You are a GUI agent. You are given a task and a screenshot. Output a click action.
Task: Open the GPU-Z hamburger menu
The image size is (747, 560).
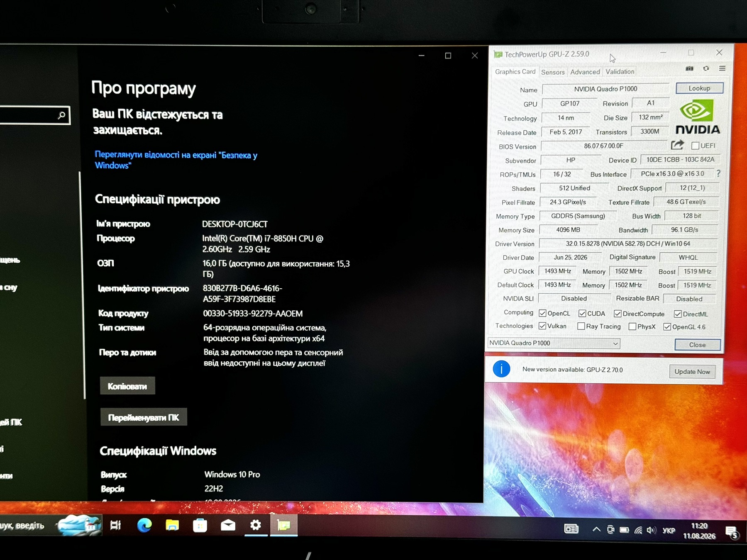coord(722,68)
